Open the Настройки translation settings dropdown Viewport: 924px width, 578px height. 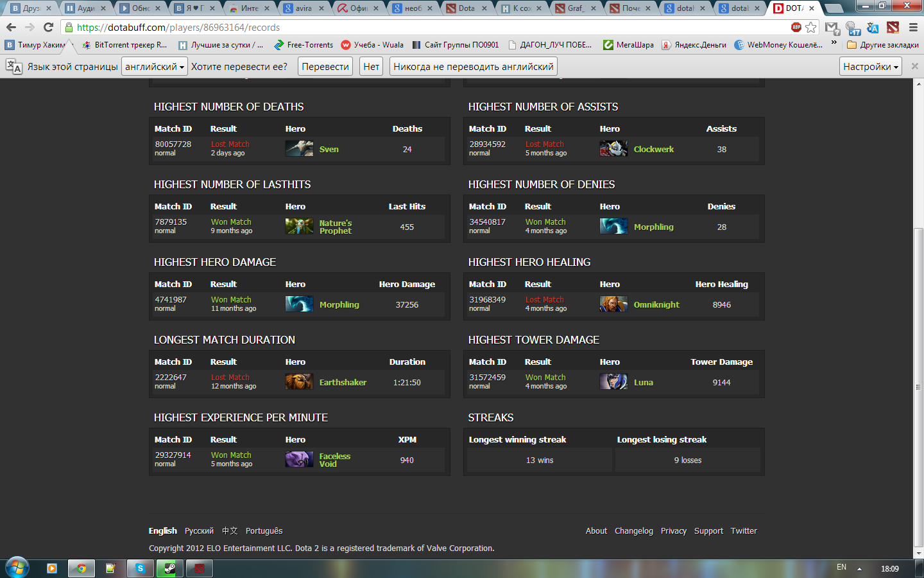(x=870, y=67)
